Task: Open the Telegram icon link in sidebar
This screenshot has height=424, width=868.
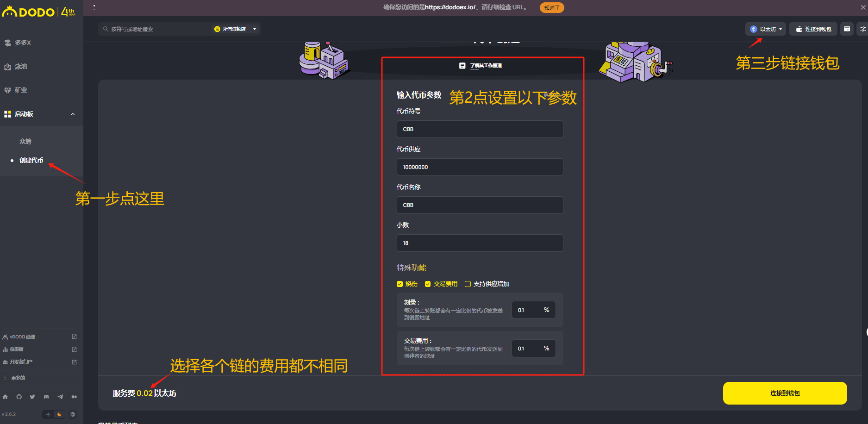Action: coord(60,397)
